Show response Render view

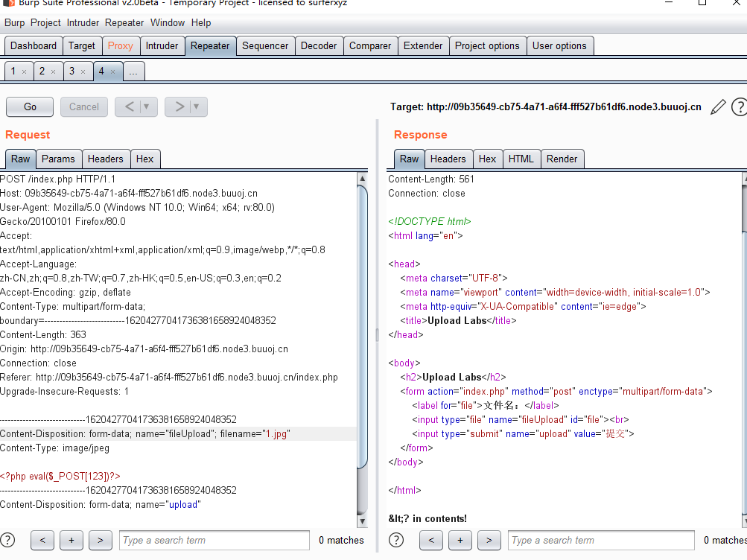pyautogui.click(x=562, y=159)
